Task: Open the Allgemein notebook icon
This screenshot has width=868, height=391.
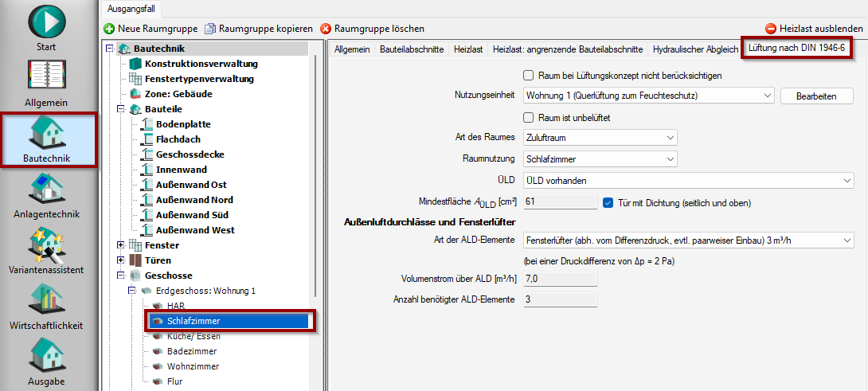Action: pos(46,76)
